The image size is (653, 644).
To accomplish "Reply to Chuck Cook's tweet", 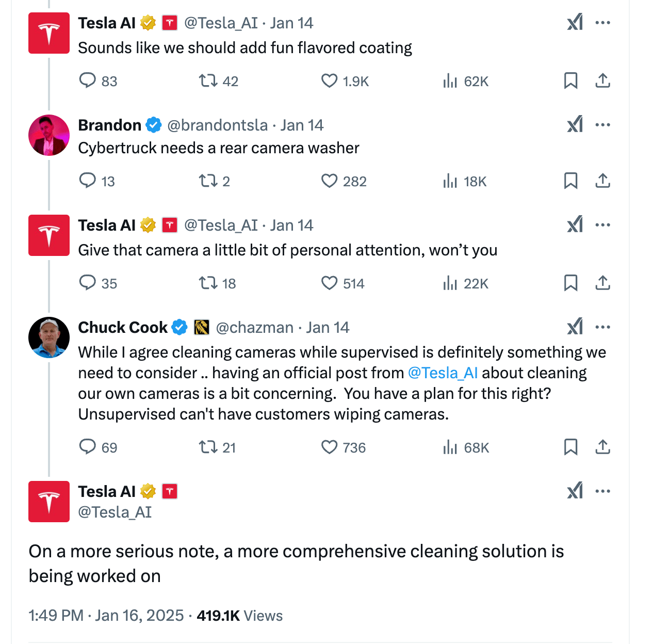I will 87,447.
